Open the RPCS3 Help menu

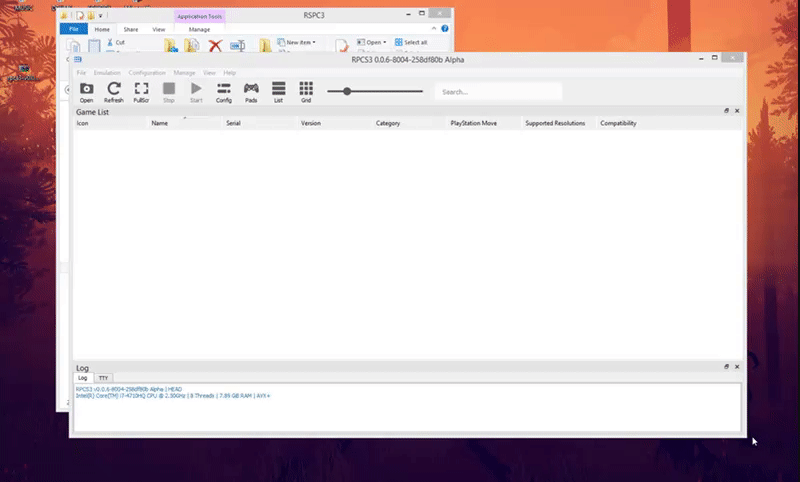pos(230,73)
